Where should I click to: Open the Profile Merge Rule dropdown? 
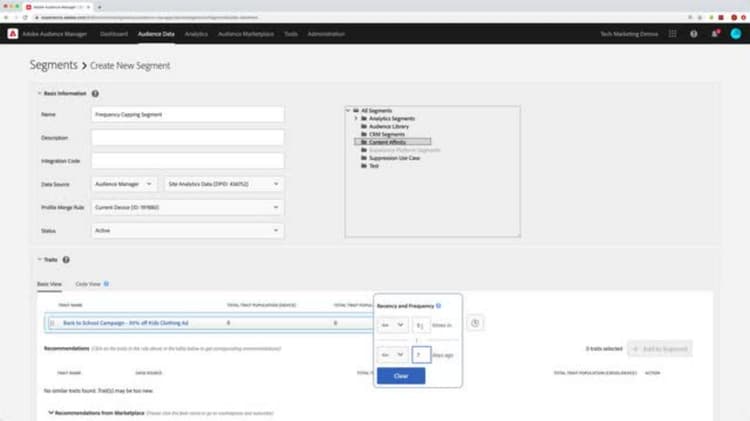[x=188, y=207]
